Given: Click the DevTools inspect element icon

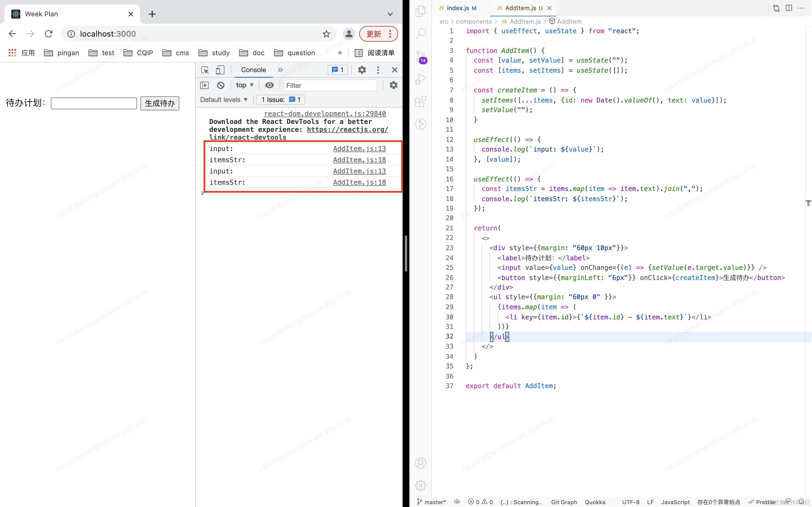Looking at the screenshot, I should pos(205,70).
